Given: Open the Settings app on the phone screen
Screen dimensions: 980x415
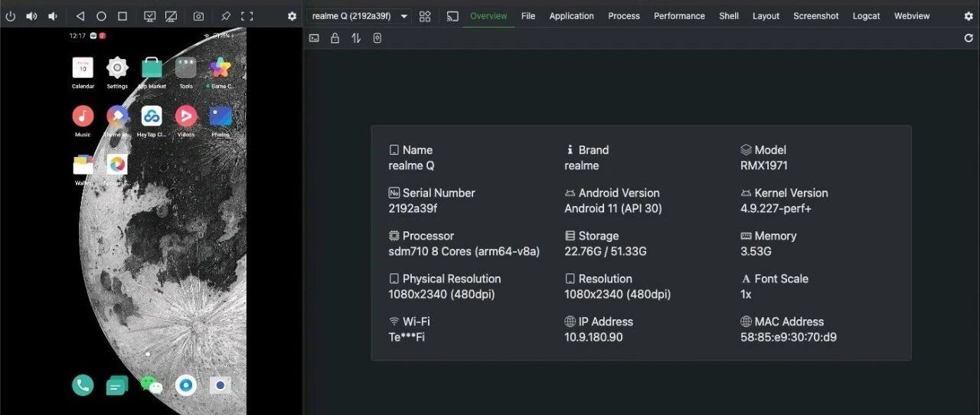Looking at the screenshot, I should [x=117, y=73].
